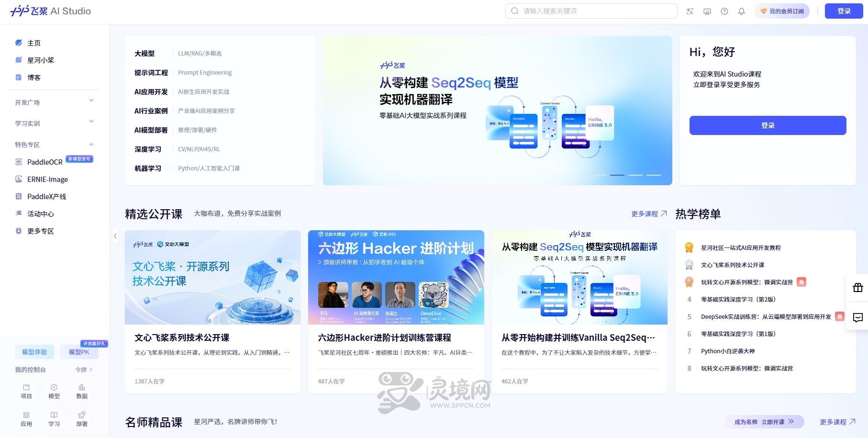Screen dimensions: 868x438
Task: Select the AI模型部署 category
Action: coord(151,130)
